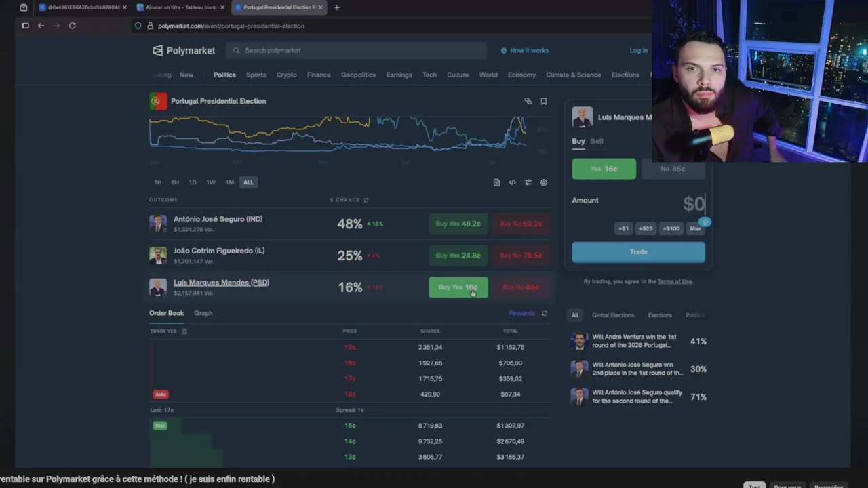Open a new browser tab with plus icon
This screenshot has height=488, width=868.
[x=336, y=7]
